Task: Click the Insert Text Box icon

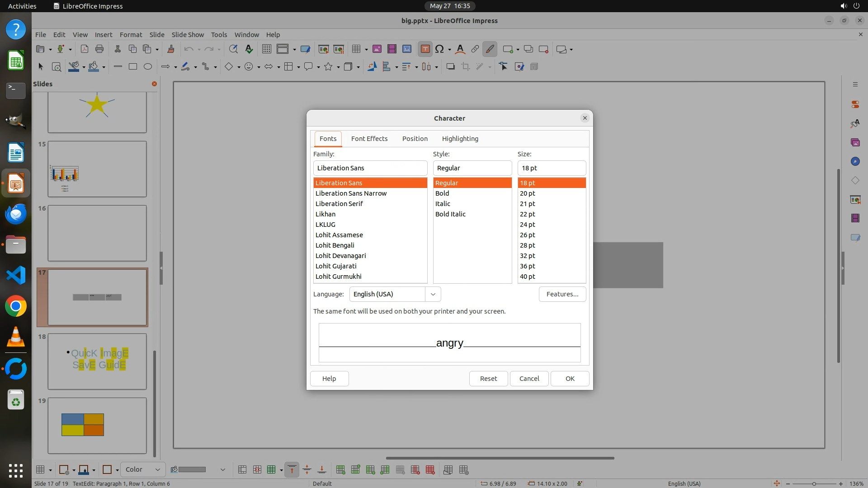Action: point(425,49)
